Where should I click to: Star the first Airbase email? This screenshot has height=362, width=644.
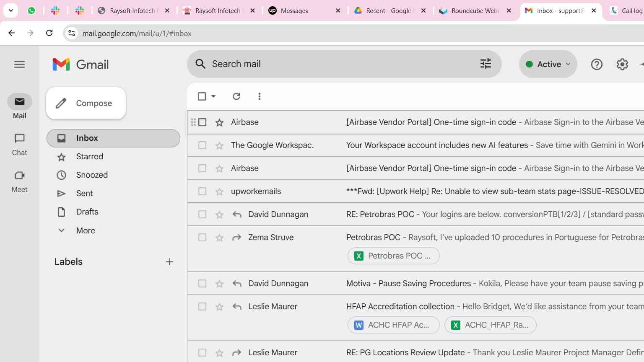pos(219,122)
